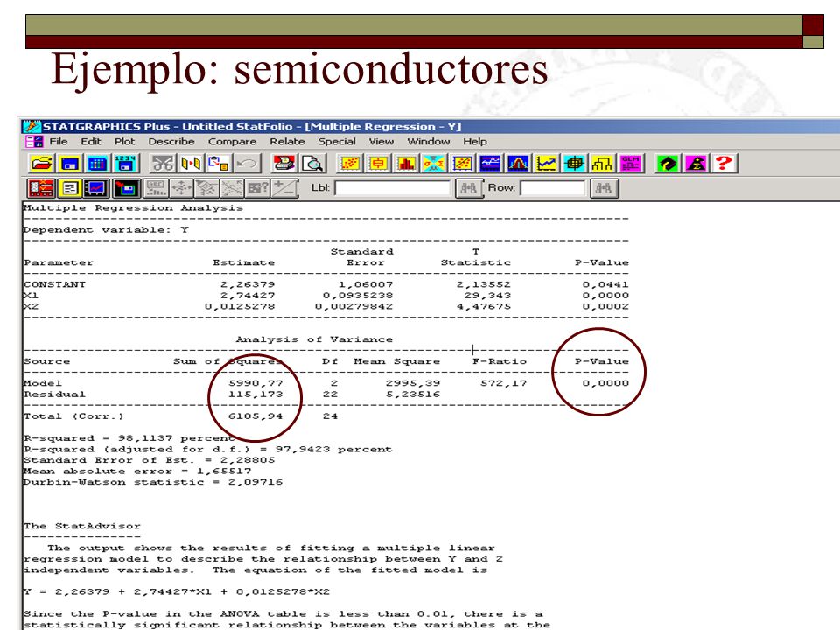Open the GLM icon
The height and width of the screenshot is (630, 840).
click(630, 163)
